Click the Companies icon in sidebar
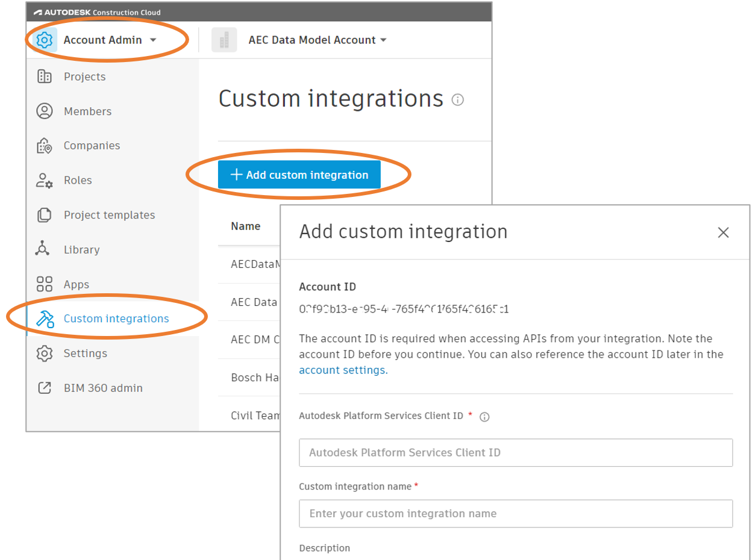The image size is (753, 560). click(45, 146)
